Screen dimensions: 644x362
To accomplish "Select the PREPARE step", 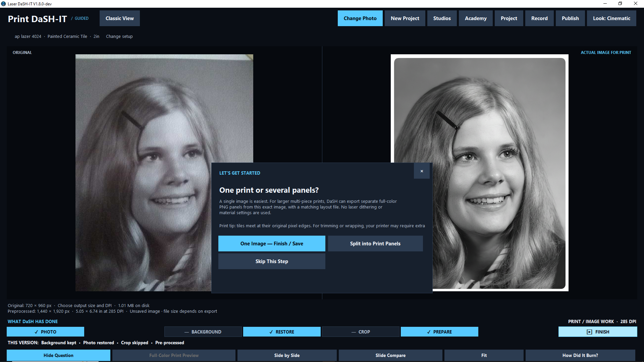I will coord(439,332).
